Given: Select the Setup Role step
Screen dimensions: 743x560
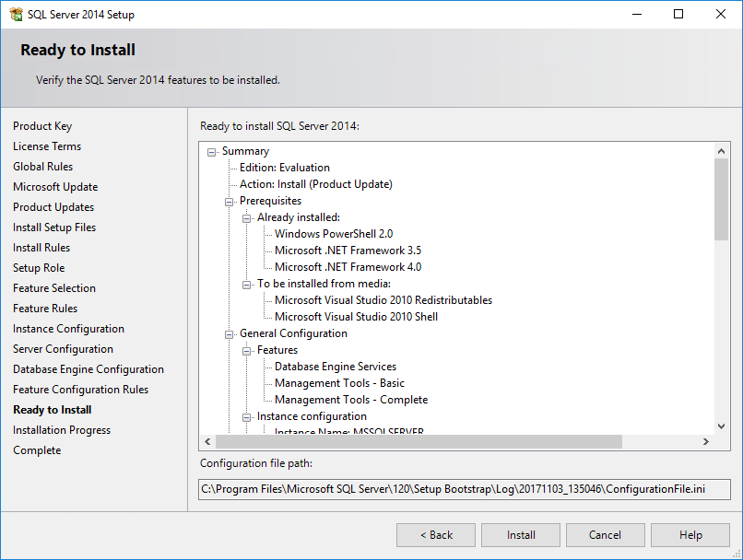Looking at the screenshot, I should point(39,268).
